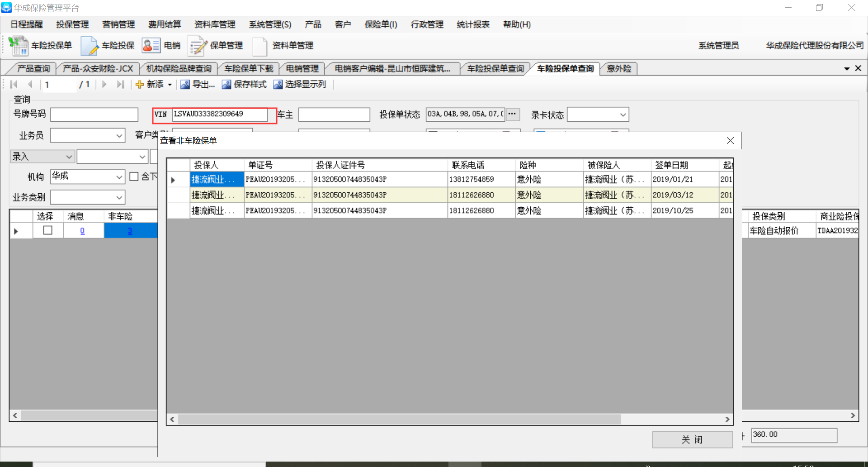Open the 车险投保 pencil document icon
This screenshot has width=868, height=467.
click(90, 46)
